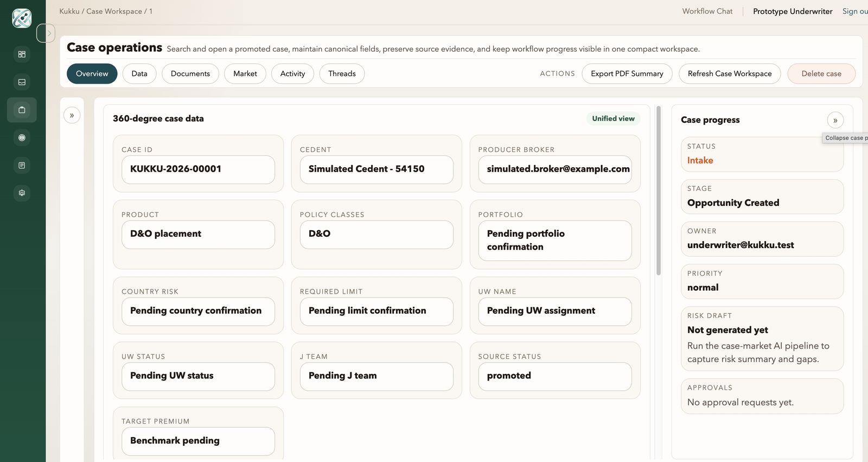This screenshot has width=868, height=462.
Task: Click the Case progress heading
Action: click(710, 120)
